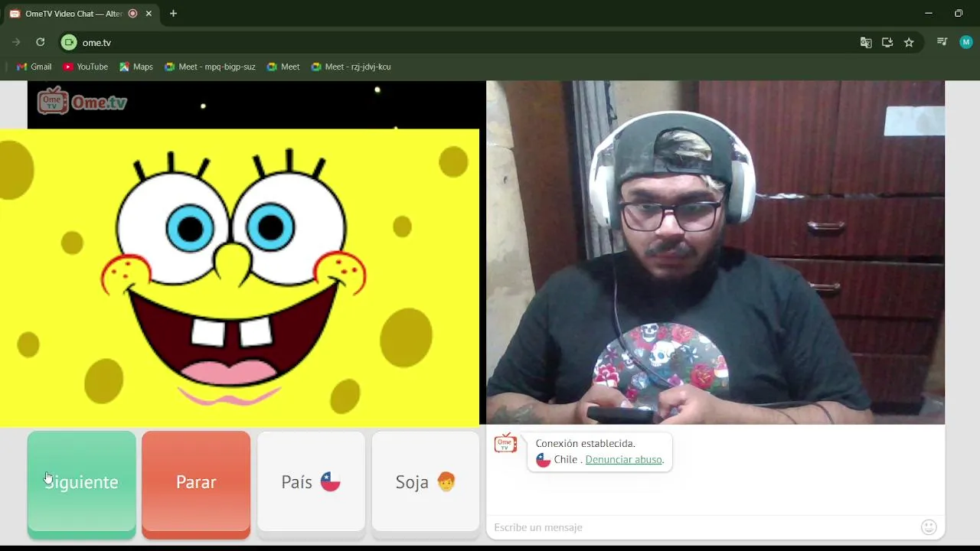Open the media controls icon
Image resolution: width=980 pixels, height=551 pixels.
click(x=942, y=42)
